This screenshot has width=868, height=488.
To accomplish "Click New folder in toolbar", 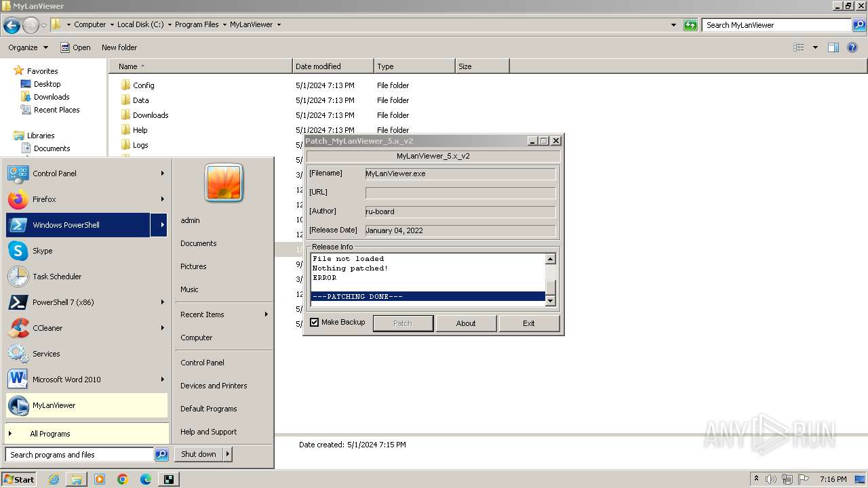I will (x=119, y=47).
